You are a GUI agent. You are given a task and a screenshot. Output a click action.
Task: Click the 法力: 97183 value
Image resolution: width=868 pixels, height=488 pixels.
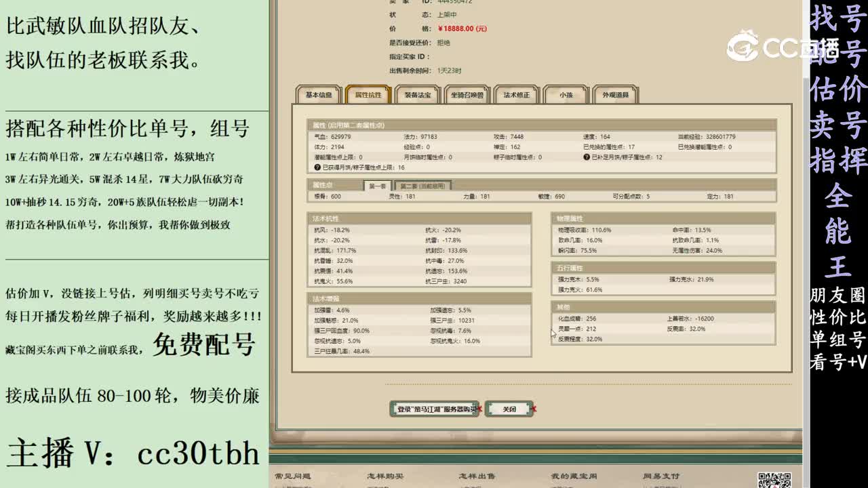coord(420,137)
